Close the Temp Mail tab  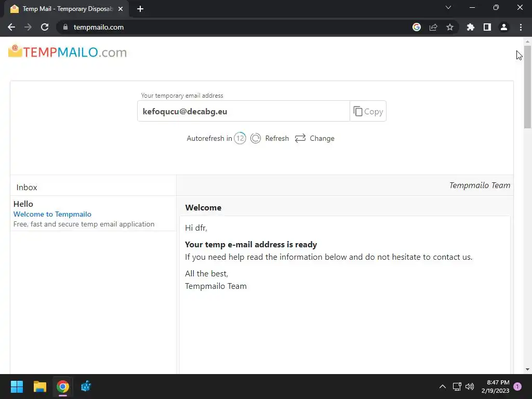tap(121, 9)
